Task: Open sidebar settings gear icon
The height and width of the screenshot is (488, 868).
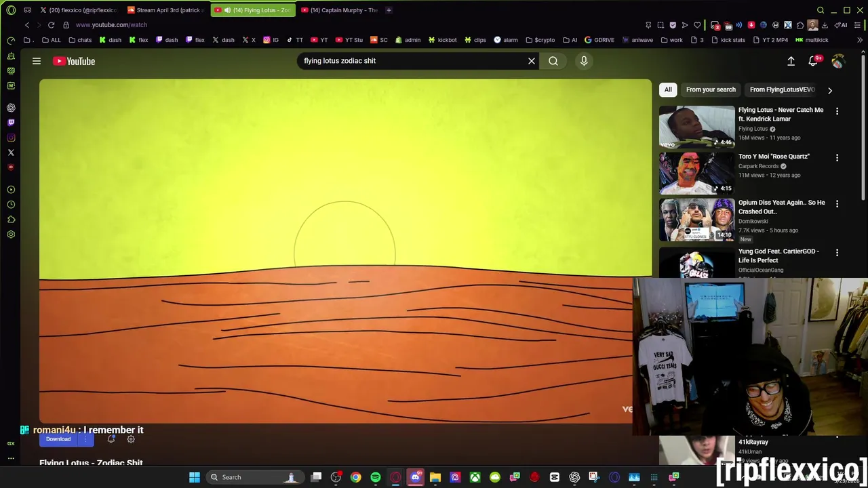Action: click(11, 235)
